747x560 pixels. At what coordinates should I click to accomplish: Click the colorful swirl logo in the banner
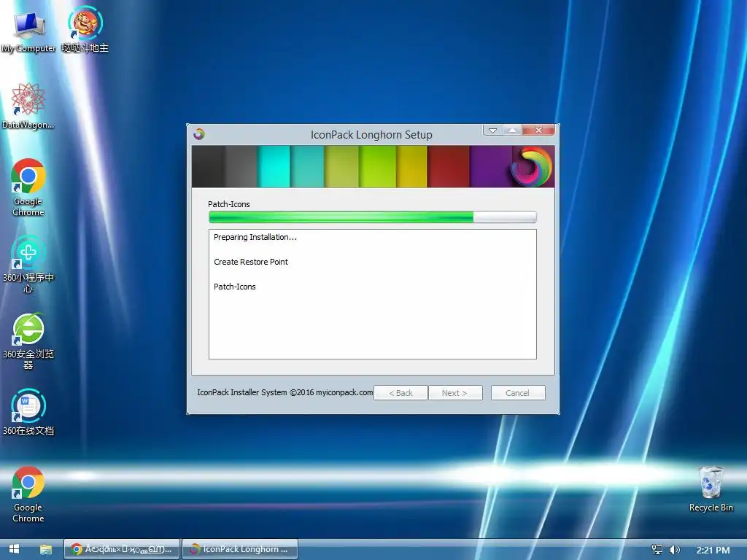click(531, 167)
